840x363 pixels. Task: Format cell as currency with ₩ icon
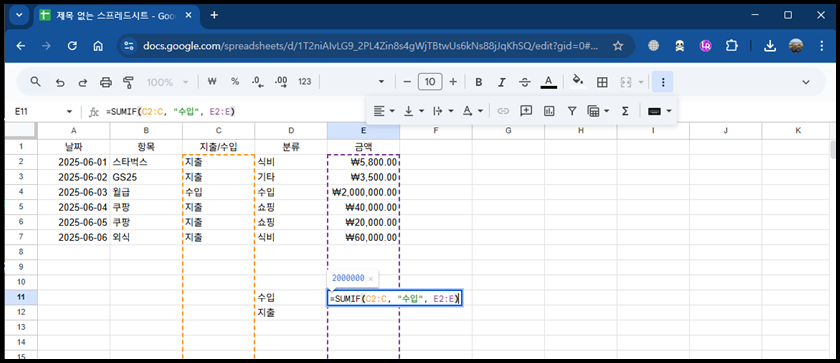click(212, 82)
